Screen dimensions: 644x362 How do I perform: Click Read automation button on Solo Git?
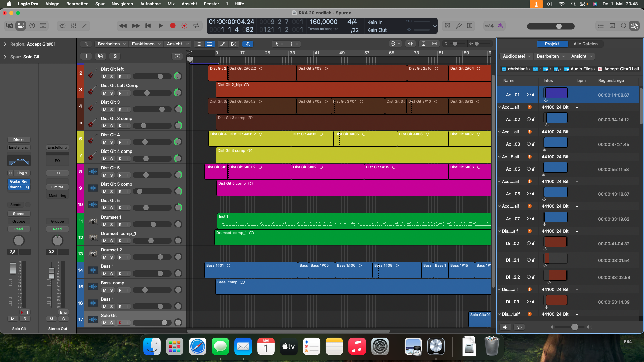click(19, 229)
